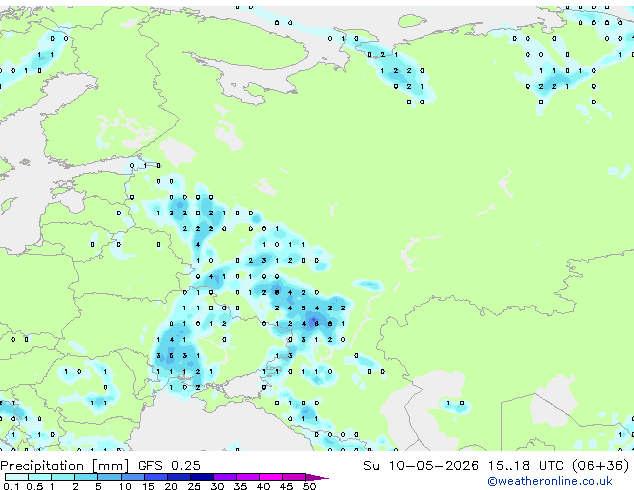Click the 2–5 mm legend color segment

point(86,477)
